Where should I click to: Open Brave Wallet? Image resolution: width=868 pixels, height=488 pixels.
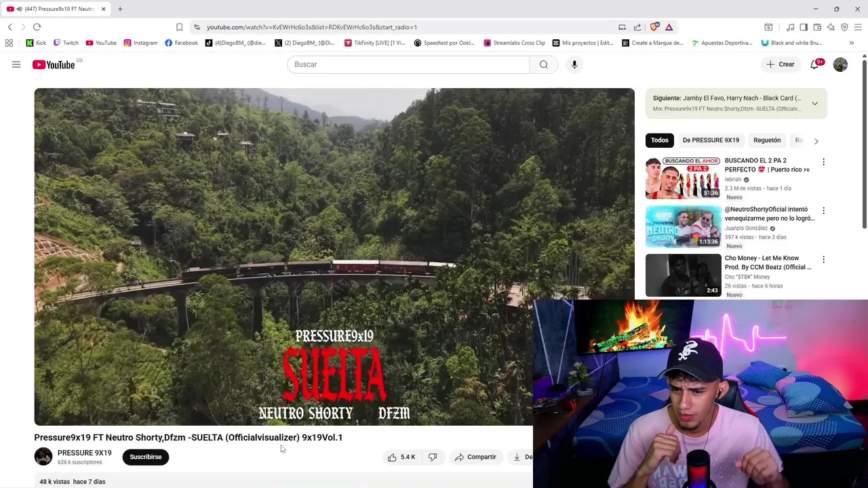click(x=817, y=27)
